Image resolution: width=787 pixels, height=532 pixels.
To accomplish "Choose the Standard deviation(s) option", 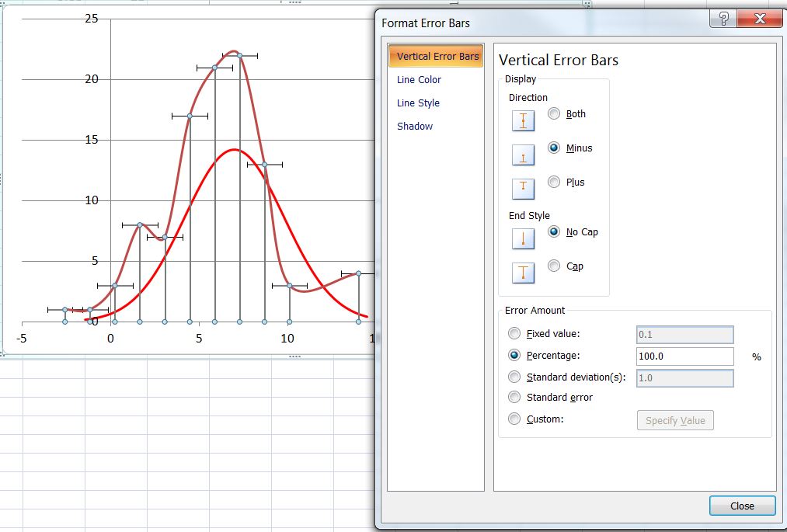I will point(514,377).
